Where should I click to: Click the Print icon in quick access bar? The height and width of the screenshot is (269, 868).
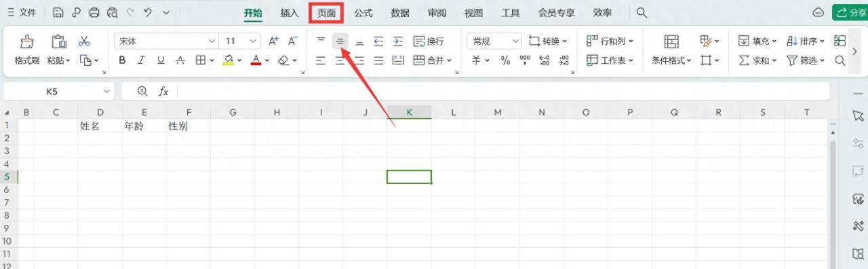(94, 13)
